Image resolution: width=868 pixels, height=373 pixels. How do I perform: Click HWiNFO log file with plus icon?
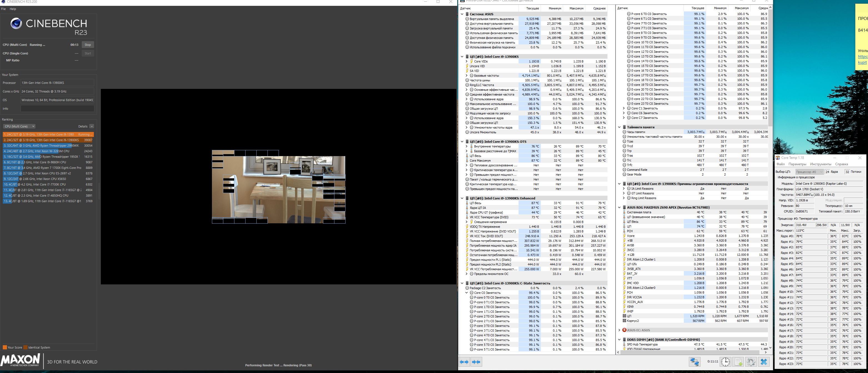click(x=738, y=362)
